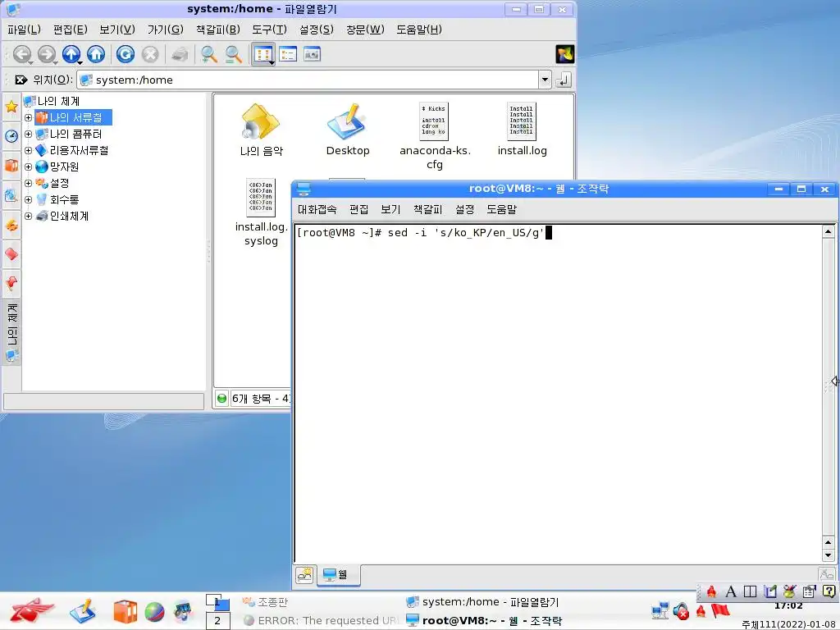The width and height of the screenshot is (840, 630).
Task: Open the terminal's 설정 menu
Action: (x=464, y=209)
